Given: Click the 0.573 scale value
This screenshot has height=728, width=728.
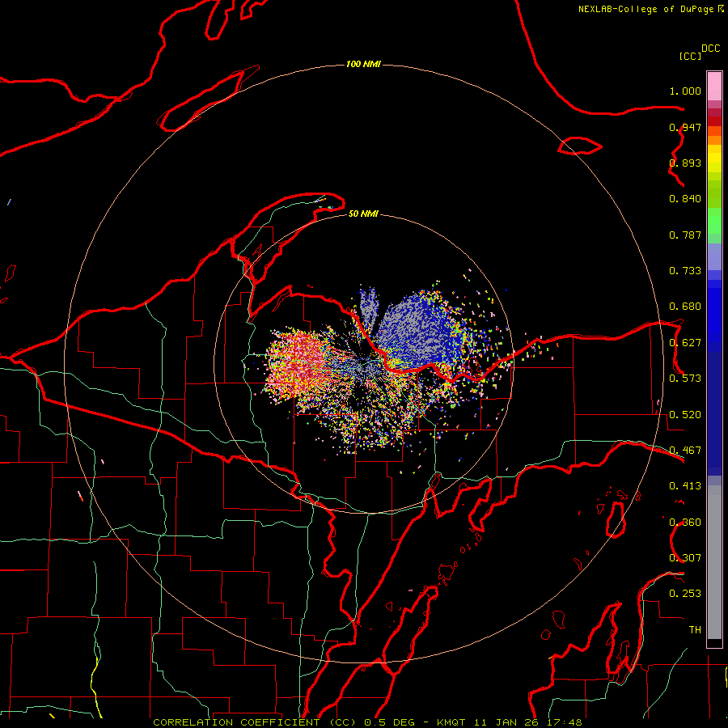Looking at the screenshot, I should click(685, 379).
